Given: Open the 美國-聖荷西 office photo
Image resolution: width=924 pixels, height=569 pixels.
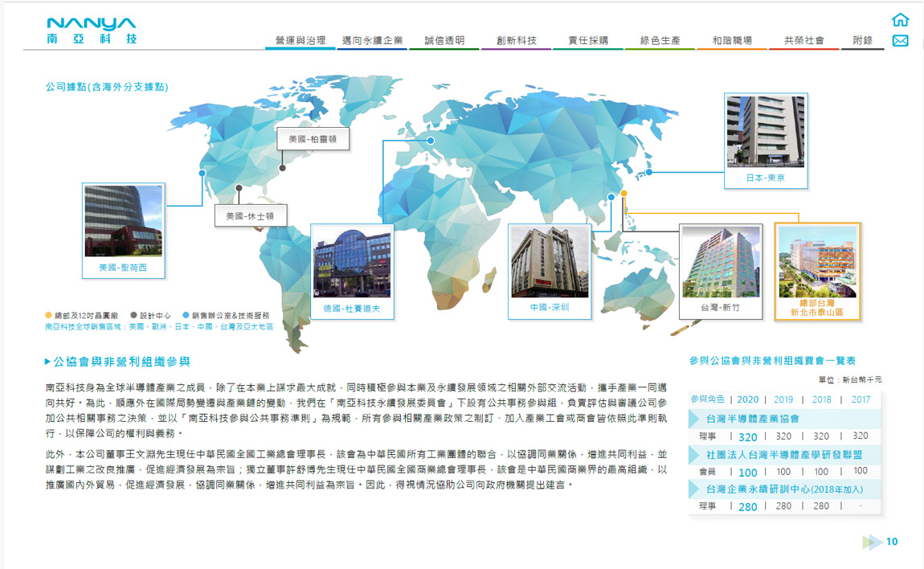Looking at the screenshot, I should point(123,222).
